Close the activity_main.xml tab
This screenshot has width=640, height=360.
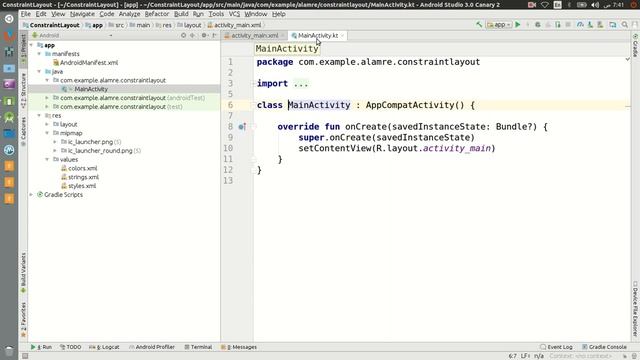pos(282,36)
